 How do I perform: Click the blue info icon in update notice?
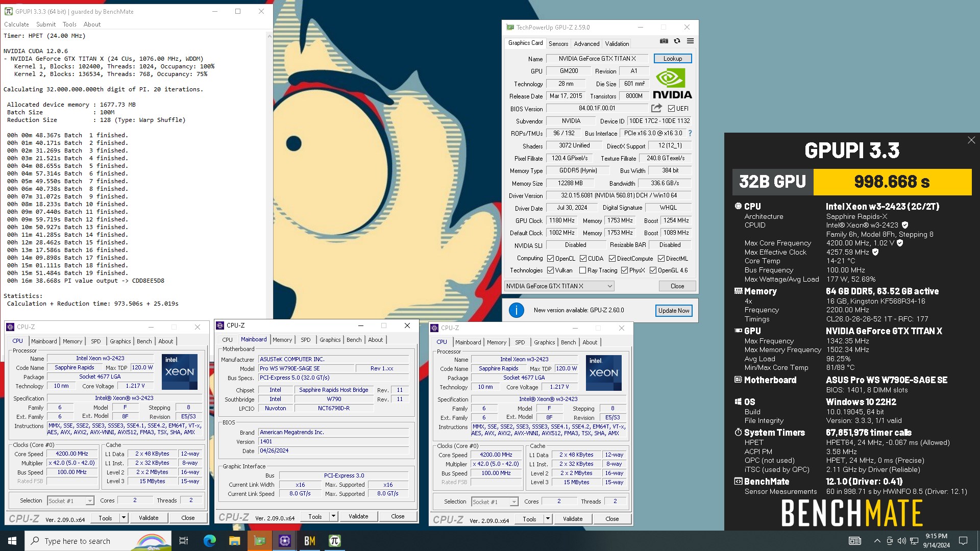[x=517, y=310]
